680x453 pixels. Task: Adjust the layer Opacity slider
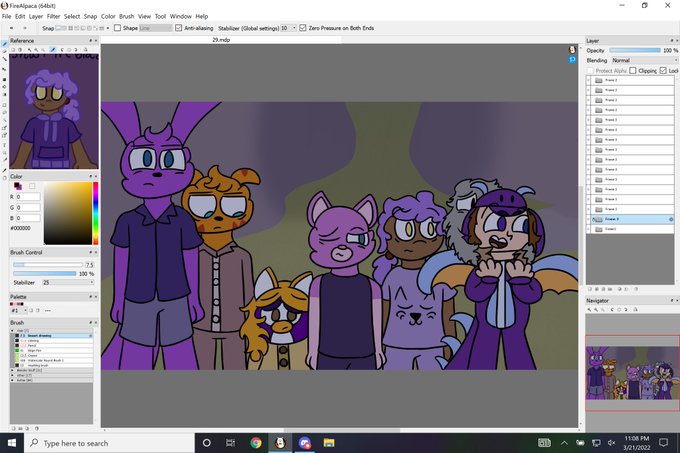(x=635, y=50)
